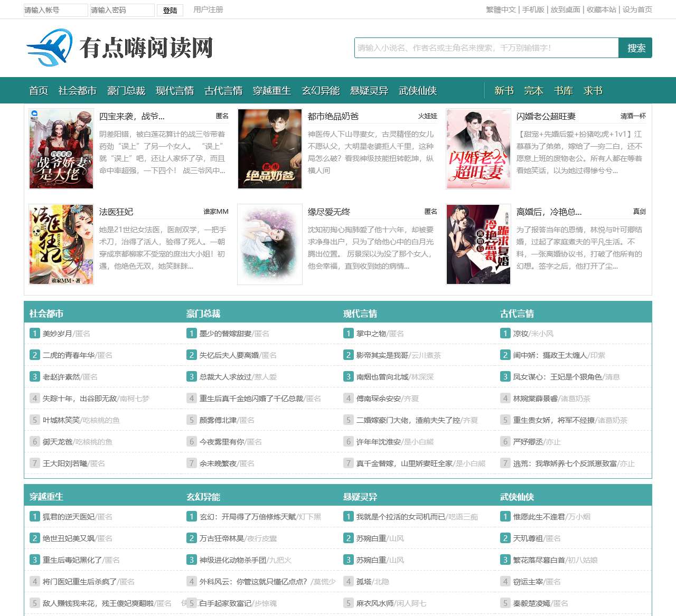Click 设为首页 link
This screenshot has width=676, height=616.
point(637,10)
